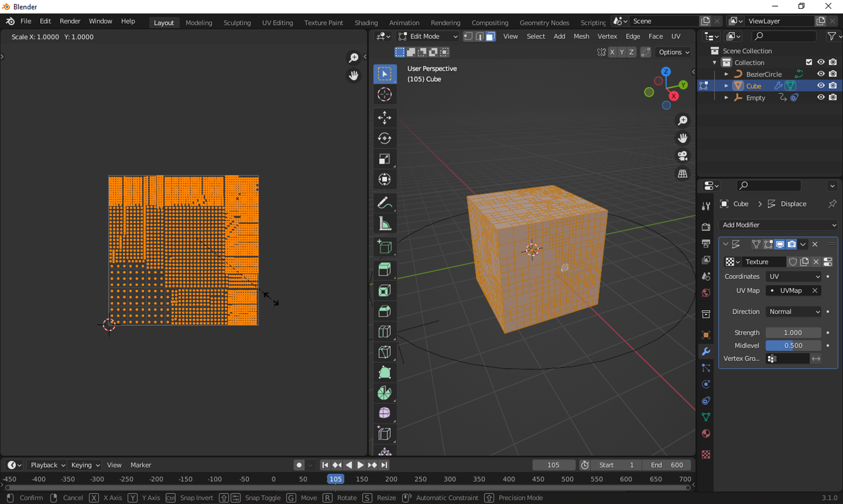Enable face select mode
Image resolution: width=843 pixels, height=504 pixels.
click(490, 37)
